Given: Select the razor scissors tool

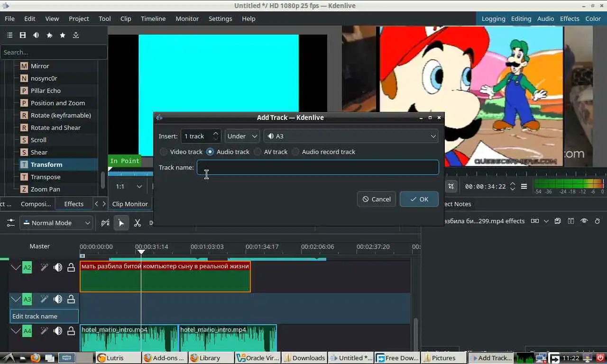Looking at the screenshot, I should click(x=138, y=223).
